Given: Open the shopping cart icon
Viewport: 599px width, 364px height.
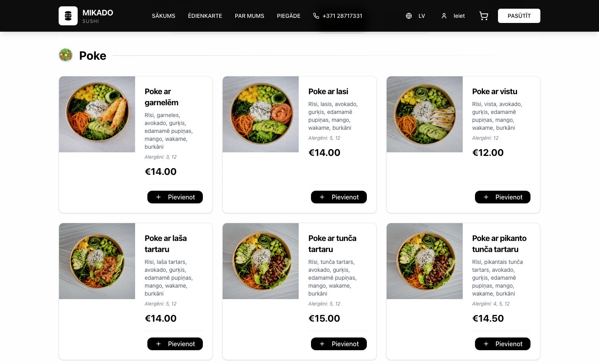Looking at the screenshot, I should pyautogui.click(x=483, y=16).
